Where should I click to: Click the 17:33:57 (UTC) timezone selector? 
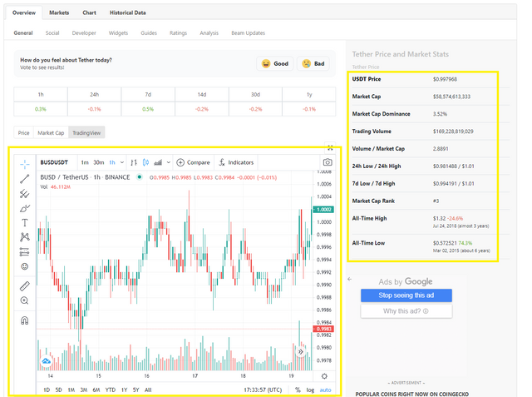pos(263,390)
